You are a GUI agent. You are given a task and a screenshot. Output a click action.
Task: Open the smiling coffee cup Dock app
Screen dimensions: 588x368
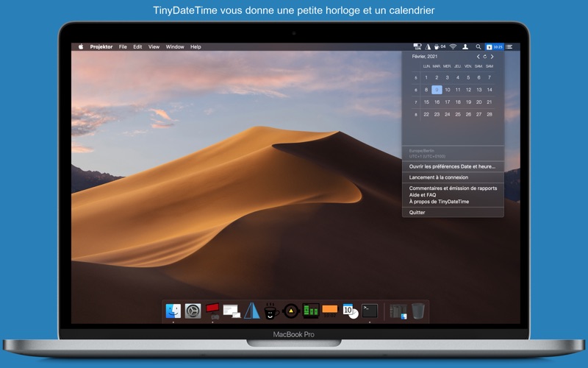pyautogui.click(x=271, y=311)
